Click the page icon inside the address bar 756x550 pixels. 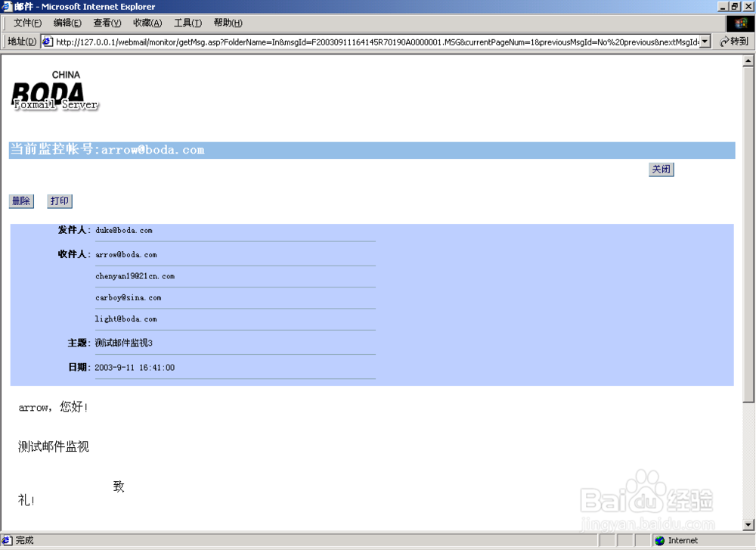click(48, 42)
